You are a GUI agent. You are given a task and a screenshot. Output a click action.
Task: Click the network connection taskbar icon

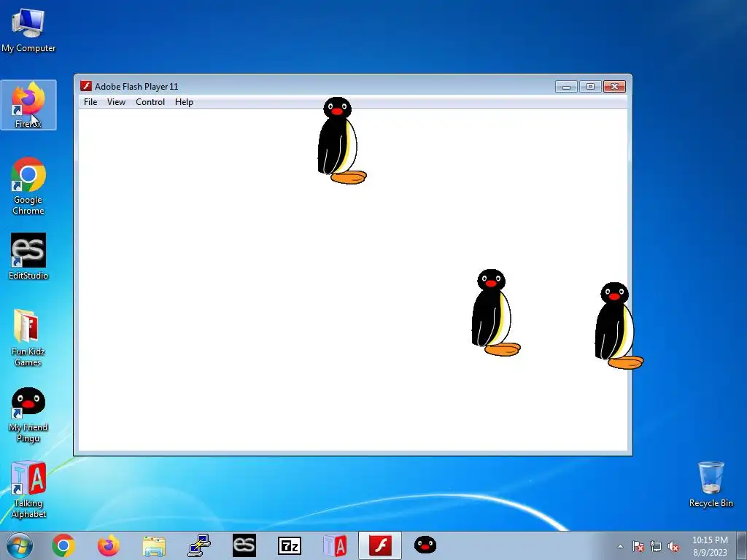tap(199, 545)
